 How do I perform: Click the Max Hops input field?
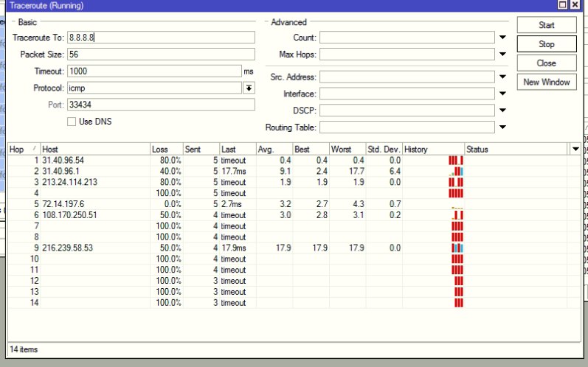[x=407, y=55]
